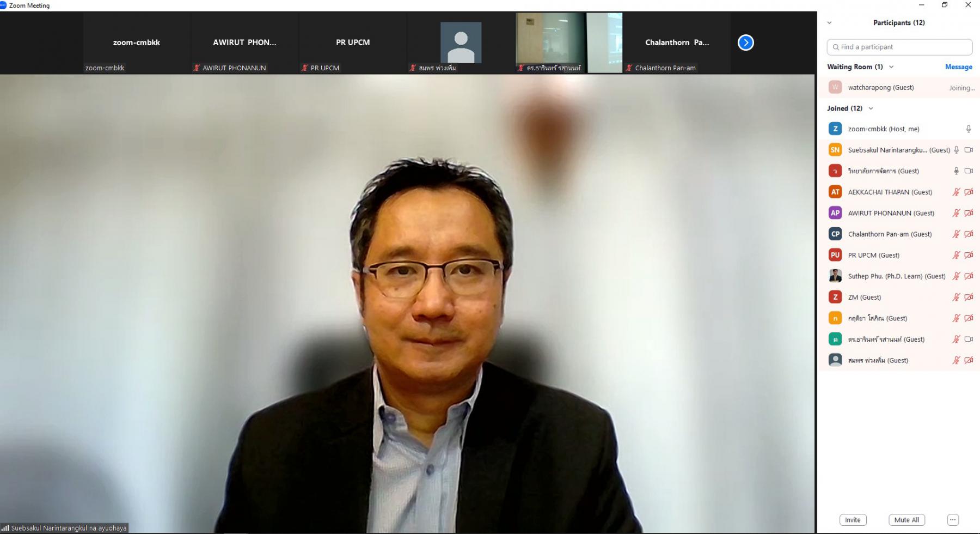Click Chalanthorn Pan-am video-off icon

pyautogui.click(x=969, y=234)
